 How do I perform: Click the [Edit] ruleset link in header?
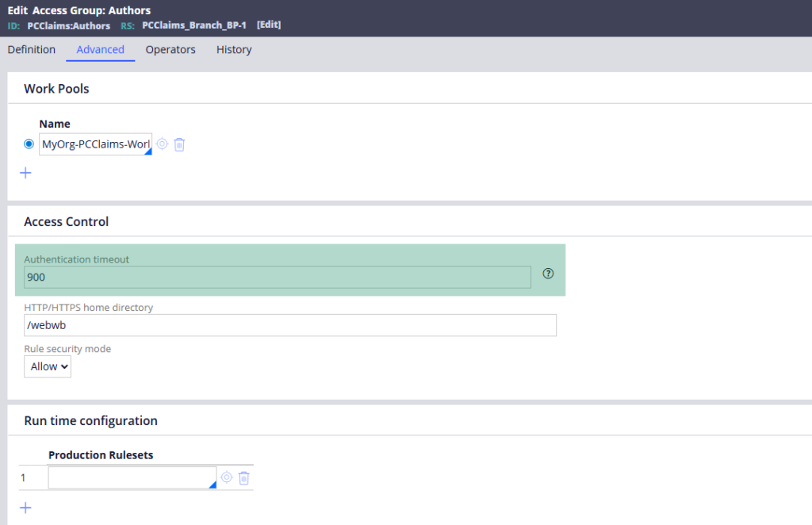click(269, 25)
